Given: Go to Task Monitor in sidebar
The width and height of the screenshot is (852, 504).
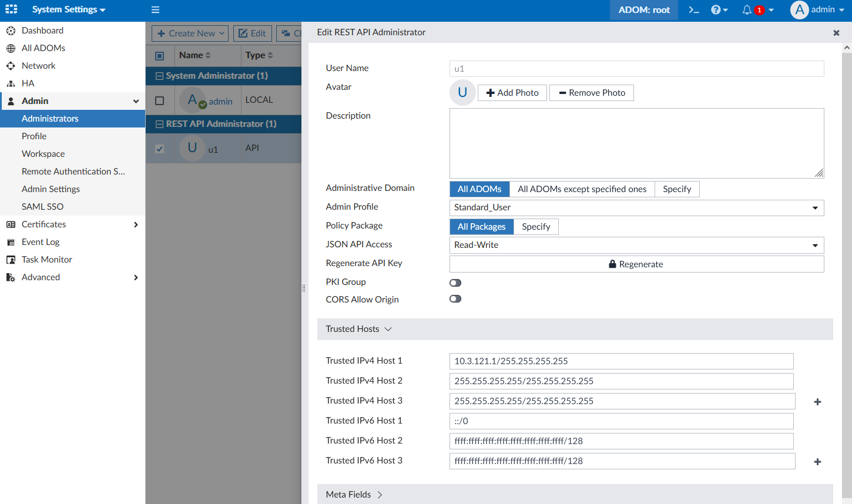Looking at the screenshot, I should coord(47,260).
